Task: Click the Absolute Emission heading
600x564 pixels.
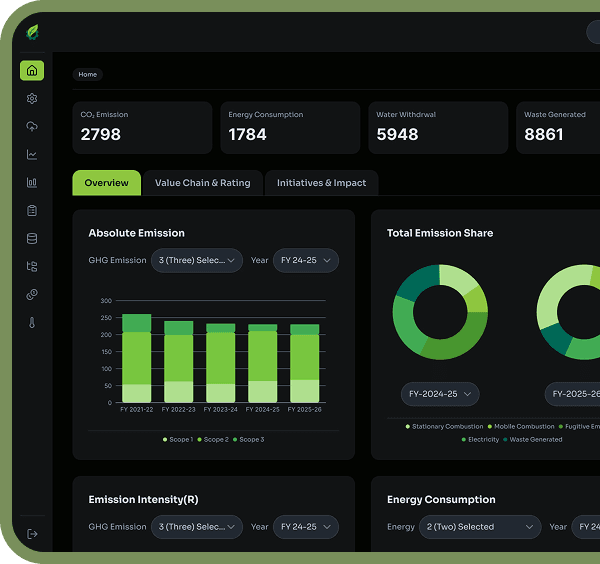Action: pos(137,233)
